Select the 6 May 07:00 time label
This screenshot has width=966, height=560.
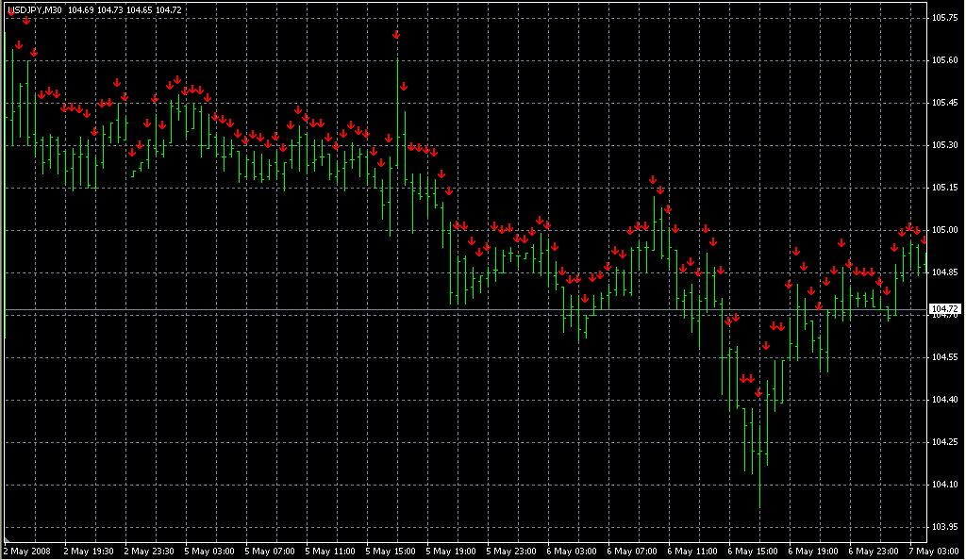pyautogui.click(x=634, y=550)
